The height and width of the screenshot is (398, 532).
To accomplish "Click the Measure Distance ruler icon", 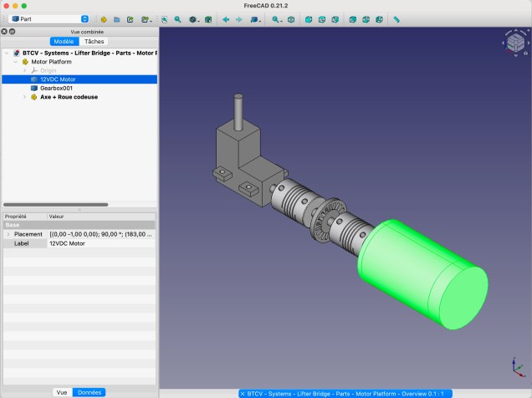I will (396, 18).
